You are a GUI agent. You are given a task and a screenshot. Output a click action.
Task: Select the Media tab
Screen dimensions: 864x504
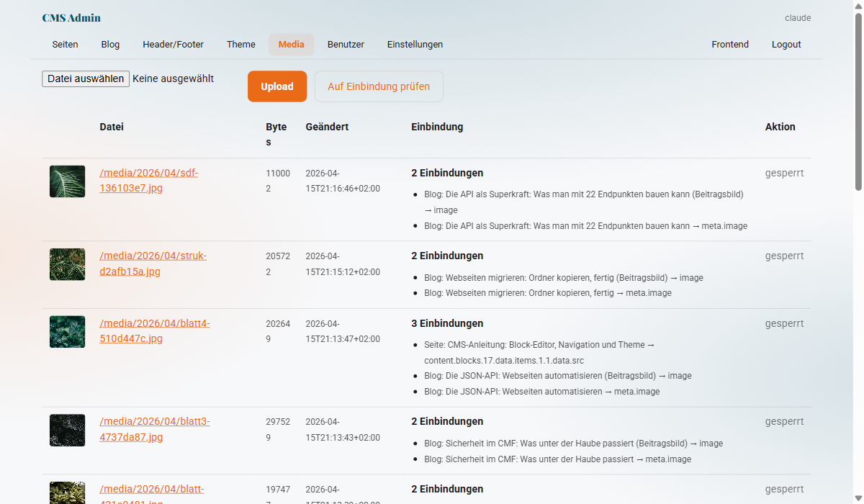[x=291, y=44]
